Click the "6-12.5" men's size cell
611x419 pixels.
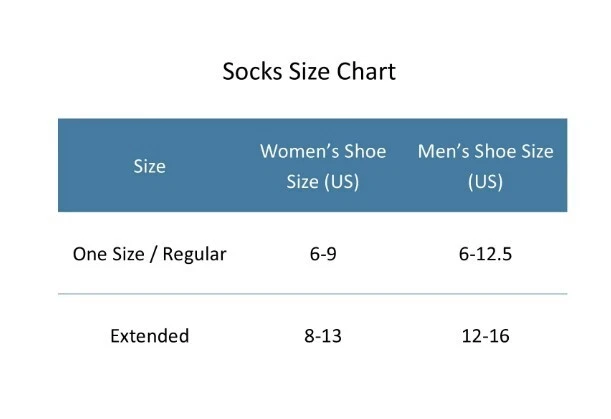point(485,254)
